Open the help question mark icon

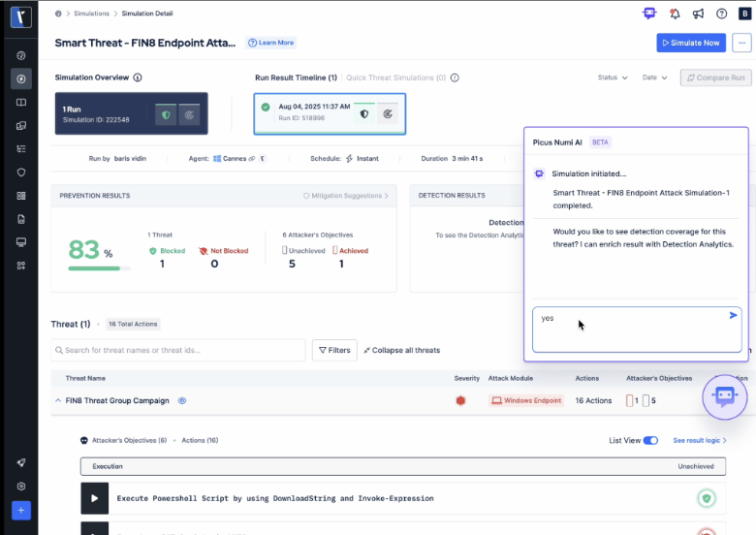pos(721,14)
